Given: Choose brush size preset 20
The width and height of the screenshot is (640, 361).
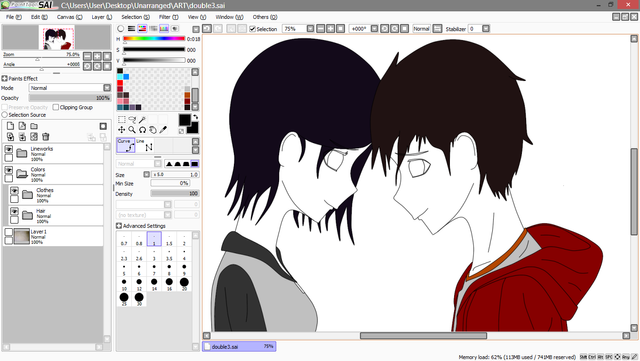Looking at the screenshot, I should [184, 284].
